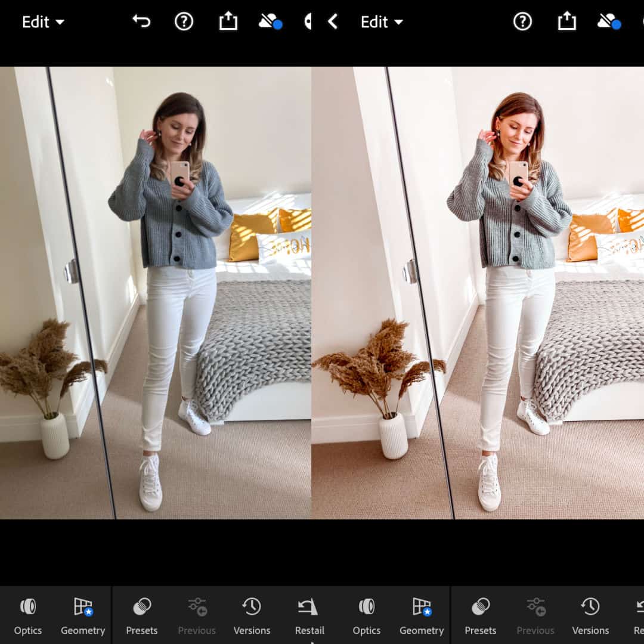Go back using arrow in right screen

click(x=333, y=21)
